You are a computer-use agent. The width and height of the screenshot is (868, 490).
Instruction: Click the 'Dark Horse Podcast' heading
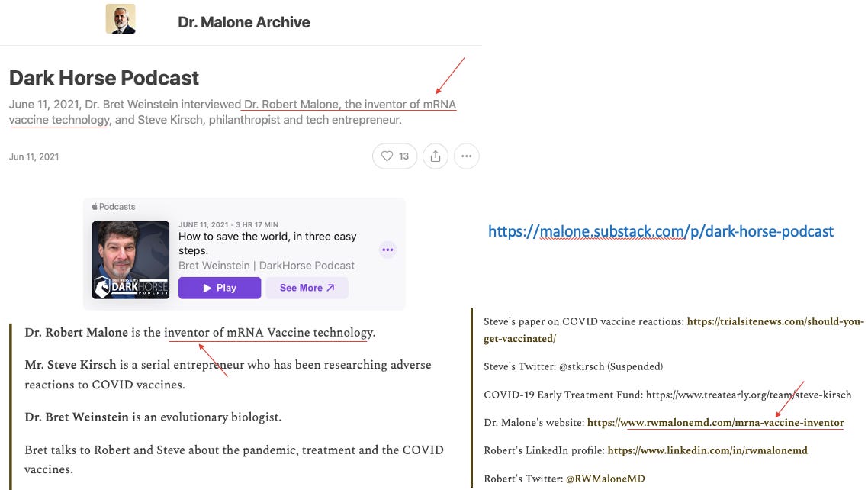click(104, 78)
